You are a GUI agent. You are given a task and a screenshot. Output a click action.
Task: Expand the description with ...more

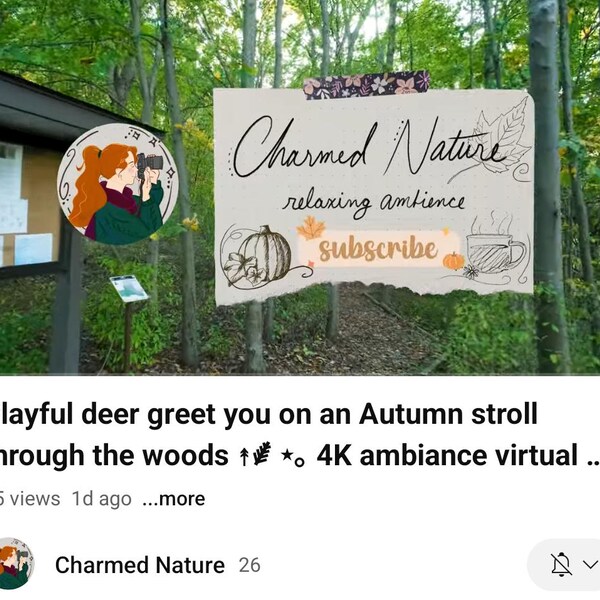pyautogui.click(x=174, y=499)
